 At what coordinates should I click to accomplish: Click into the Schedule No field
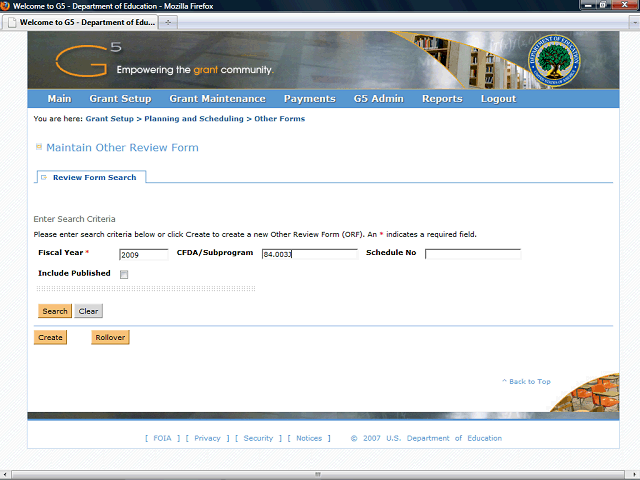473,254
